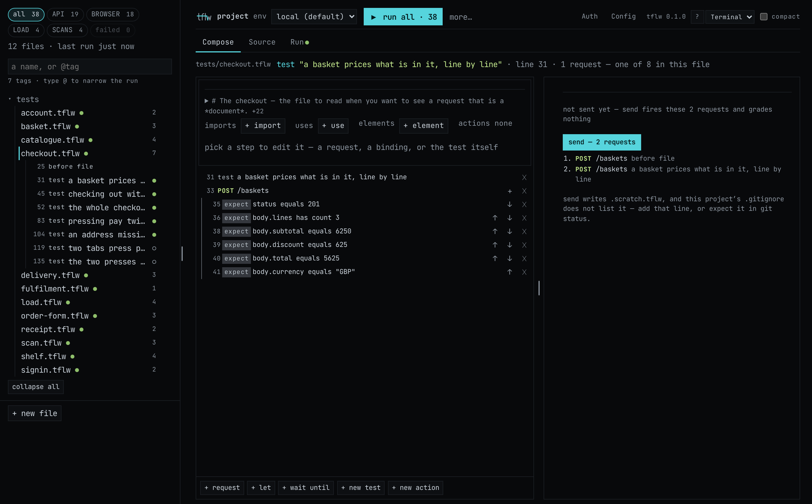Screen dimensions: 812x504
Task: Move 'body.discount equals 625' down
Action: (x=509, y=245)
